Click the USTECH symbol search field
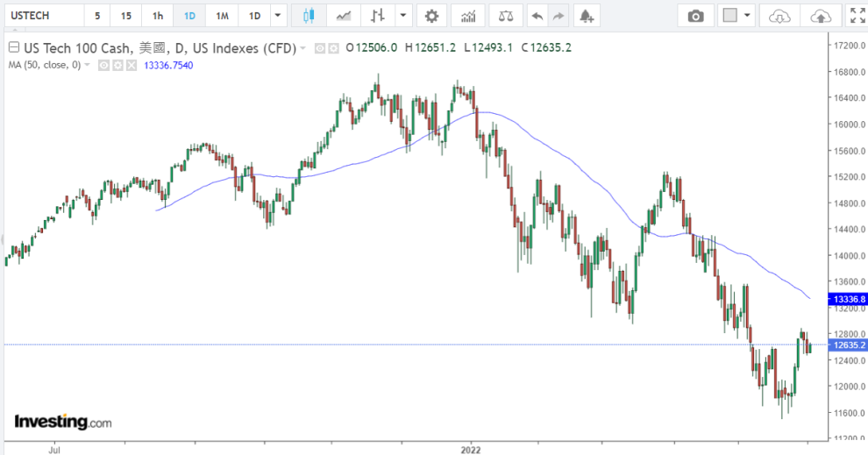 45,16
